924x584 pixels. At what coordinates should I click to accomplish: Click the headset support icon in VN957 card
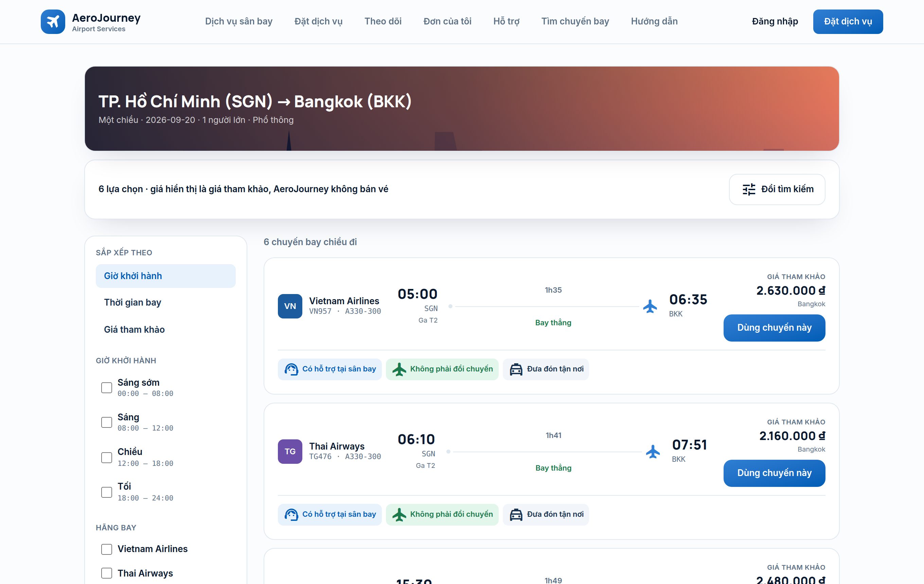pos(291,369)
